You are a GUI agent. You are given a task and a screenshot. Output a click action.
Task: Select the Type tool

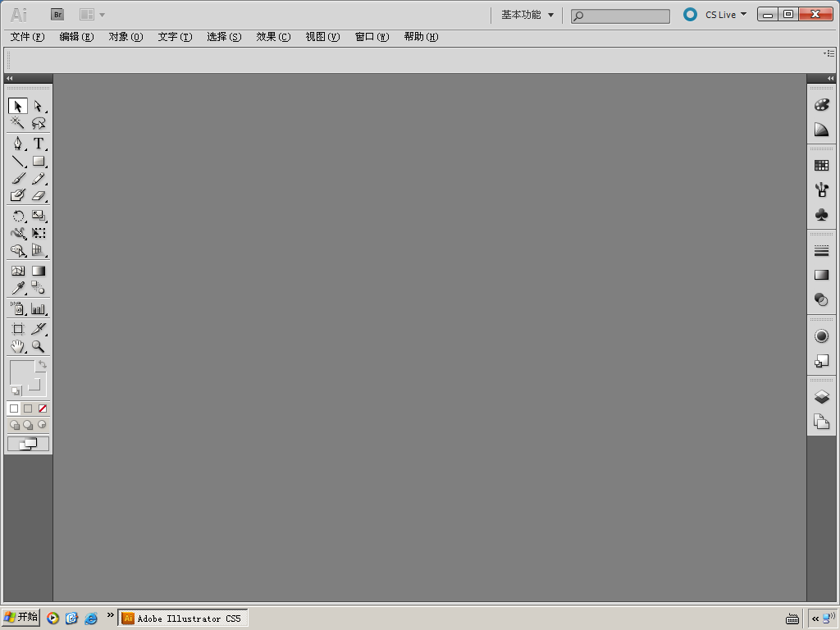click(38, 144)
